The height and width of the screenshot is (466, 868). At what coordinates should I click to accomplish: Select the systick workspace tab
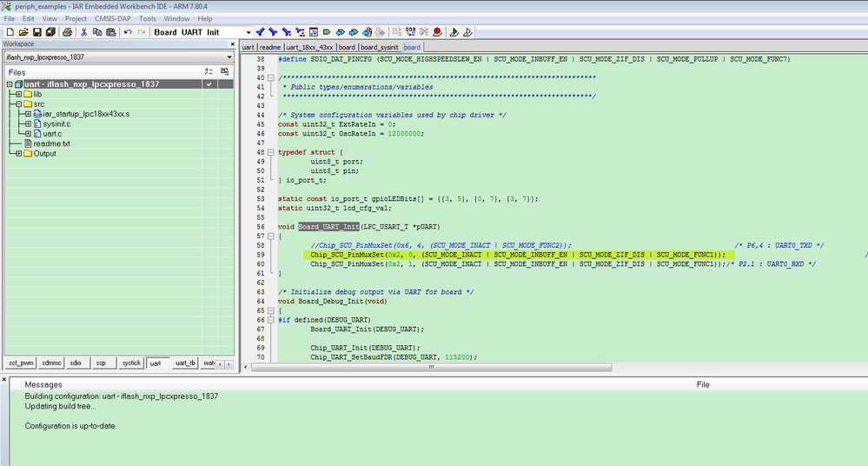131,363
